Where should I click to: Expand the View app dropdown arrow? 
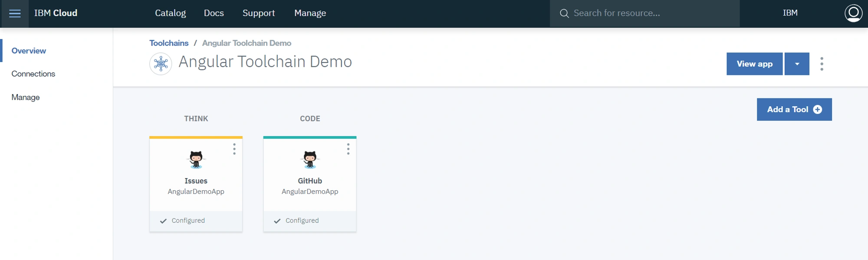tap(797, 64)
